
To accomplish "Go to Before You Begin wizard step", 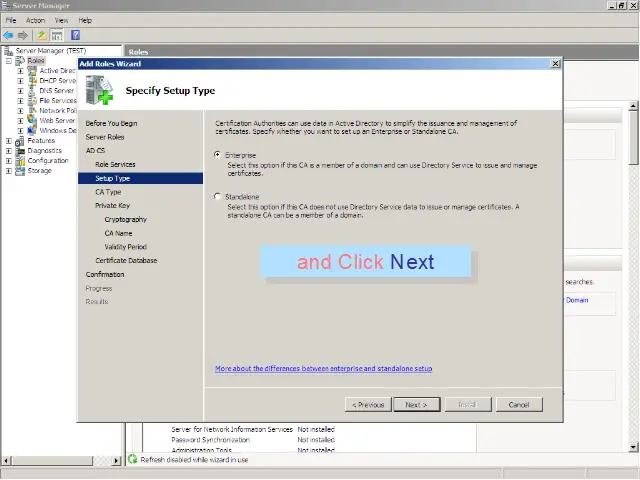I will [111, 123].
